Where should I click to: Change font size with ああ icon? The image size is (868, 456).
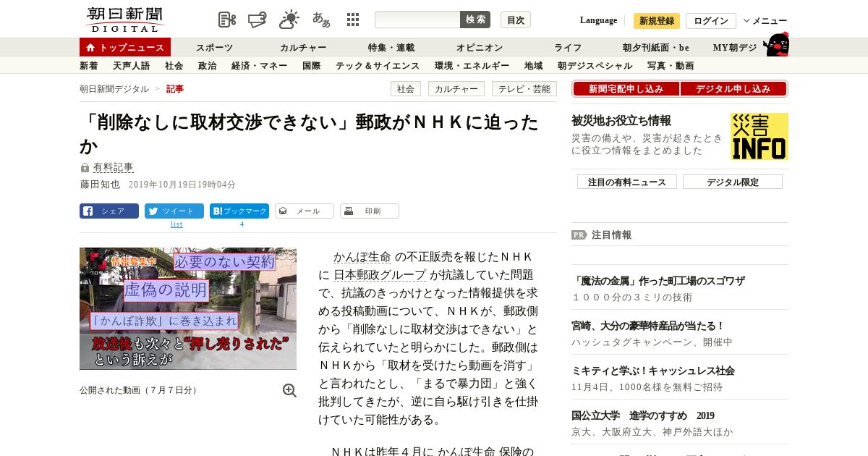321,20
